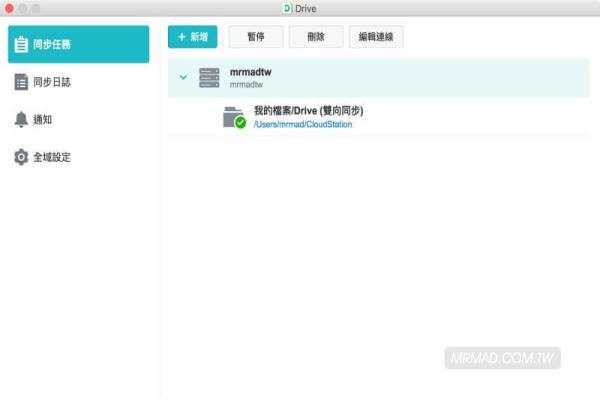Close the Drive window with red button

(9, 8)
